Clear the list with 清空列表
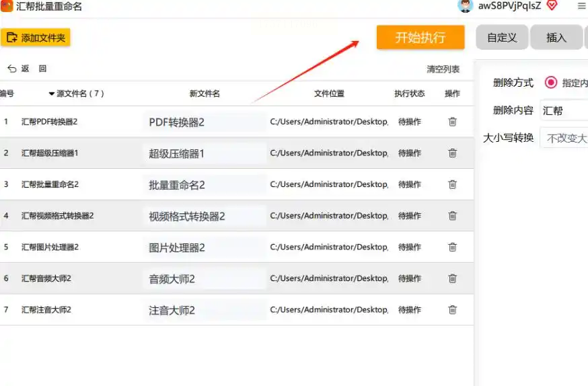 443,69
